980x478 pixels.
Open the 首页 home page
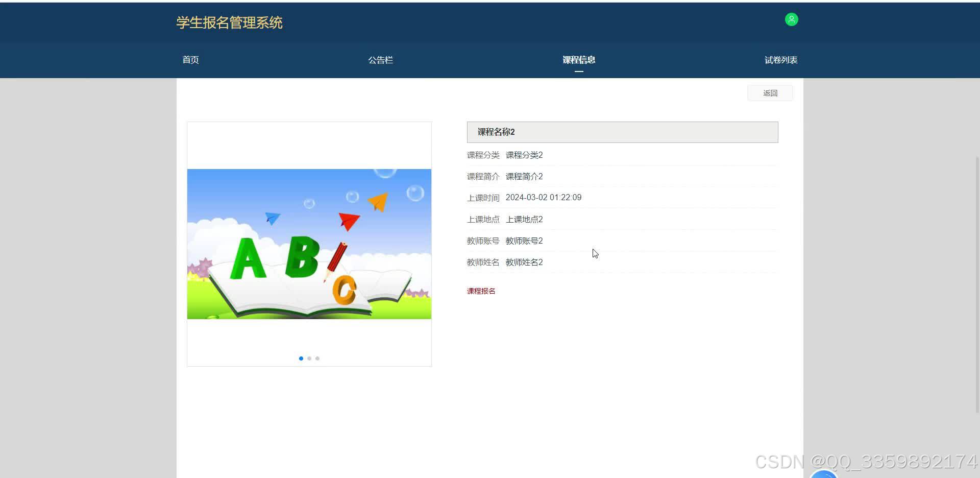coord(190,60)
